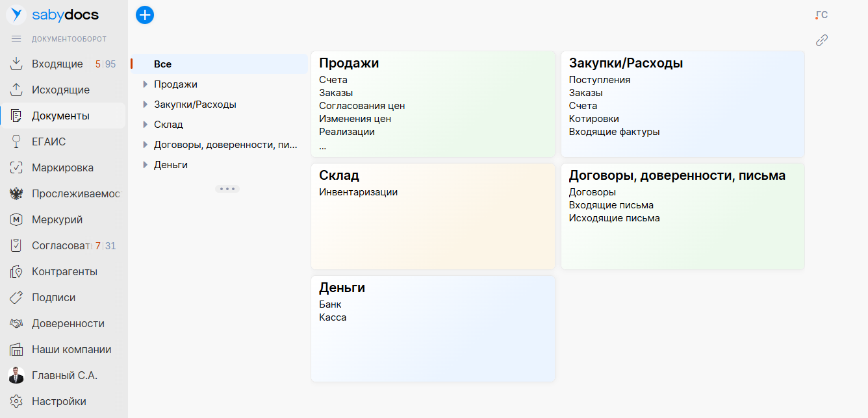Open Инвентаризации link in Склад card
The image size is (868, 418).
[x=358, y=192]
